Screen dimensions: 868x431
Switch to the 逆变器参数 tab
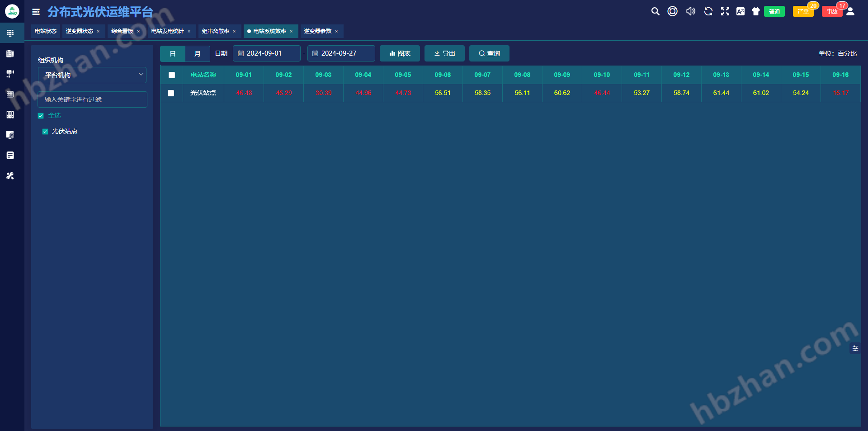coord(318,31)
